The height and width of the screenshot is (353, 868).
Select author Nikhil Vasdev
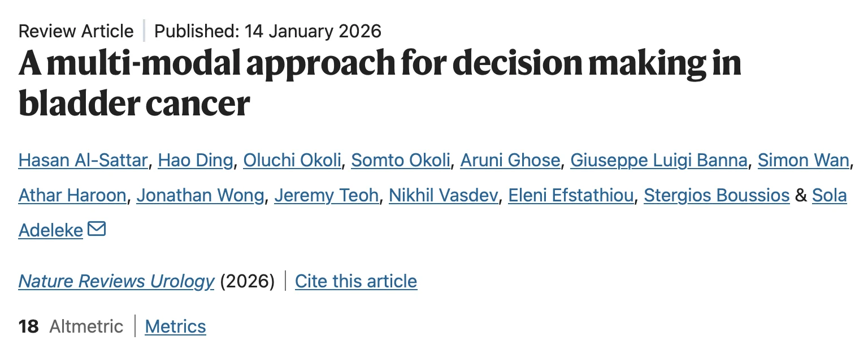tap(444, 196)
